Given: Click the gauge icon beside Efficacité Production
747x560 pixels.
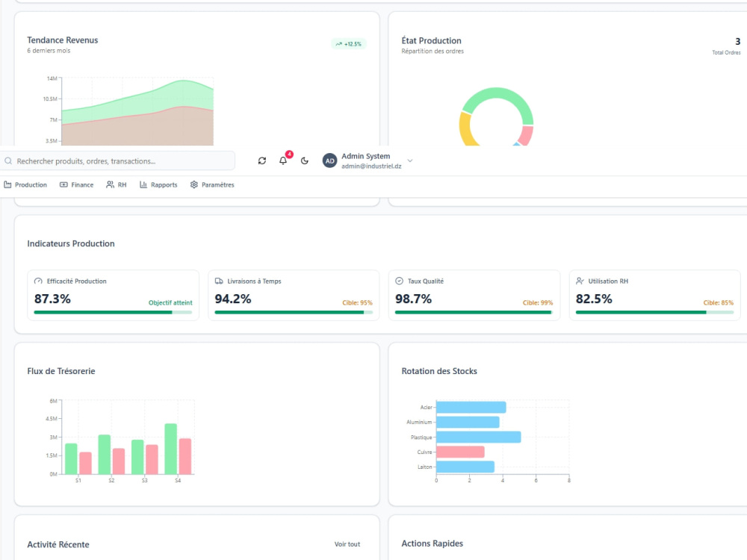Looking at the screenshot, I should click(x=38, y=281).
